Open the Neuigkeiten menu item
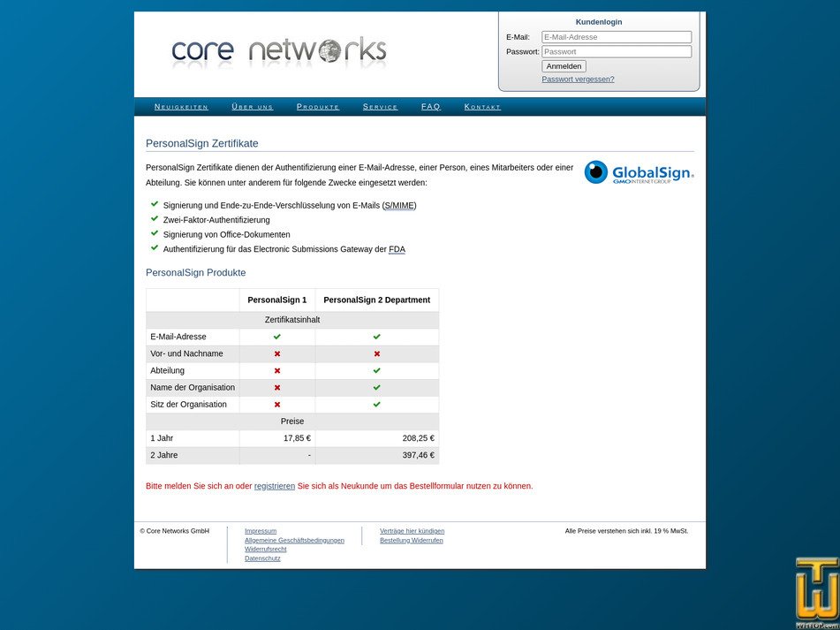840x630 pixels. coord(181,107)
